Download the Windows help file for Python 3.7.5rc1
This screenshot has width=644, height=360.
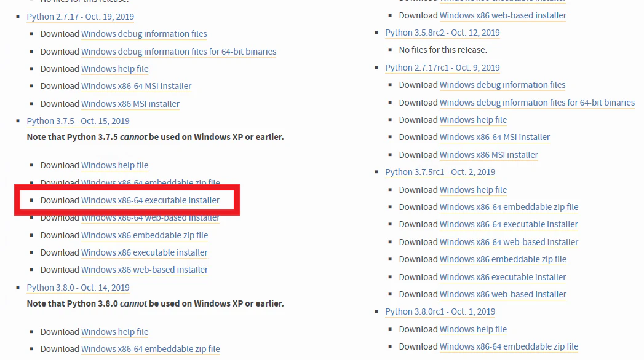point(473,190)
